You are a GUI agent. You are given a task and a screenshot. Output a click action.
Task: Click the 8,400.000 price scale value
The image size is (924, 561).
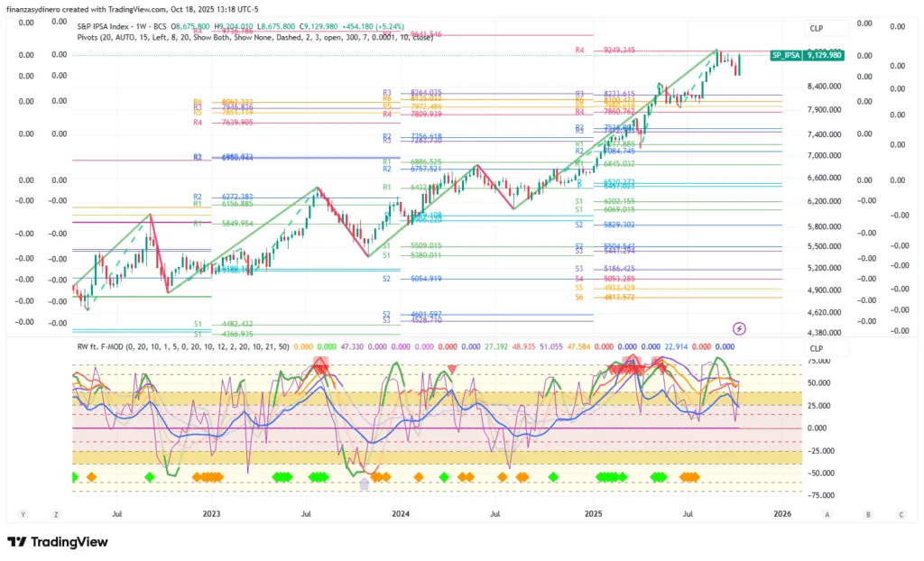(x=824, y=87)
